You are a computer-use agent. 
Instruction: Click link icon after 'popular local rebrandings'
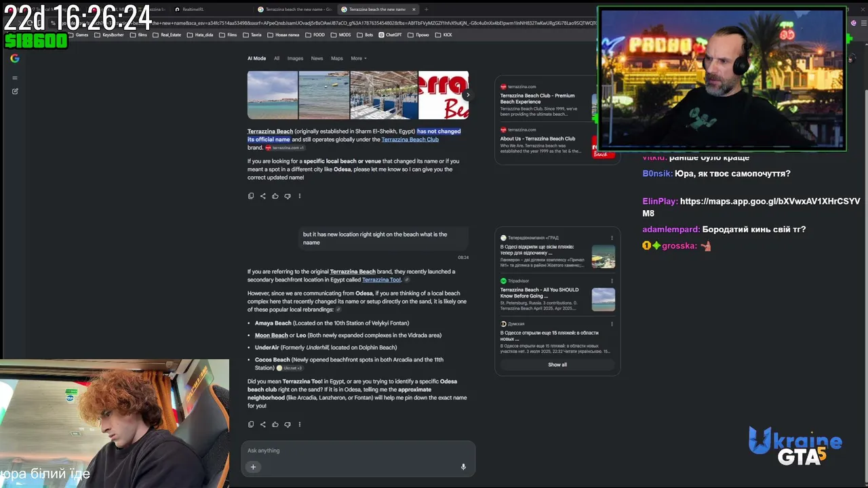[x=338, y=310]
